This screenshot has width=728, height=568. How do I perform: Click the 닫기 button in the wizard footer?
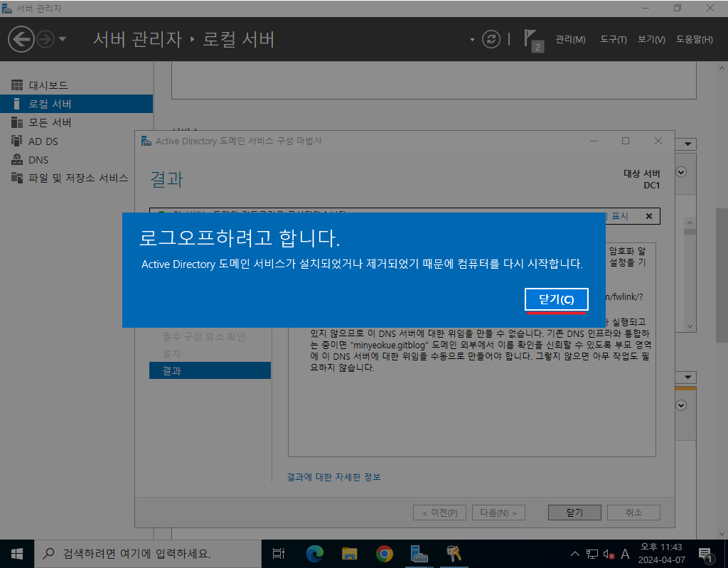click(x=574, y=513)
